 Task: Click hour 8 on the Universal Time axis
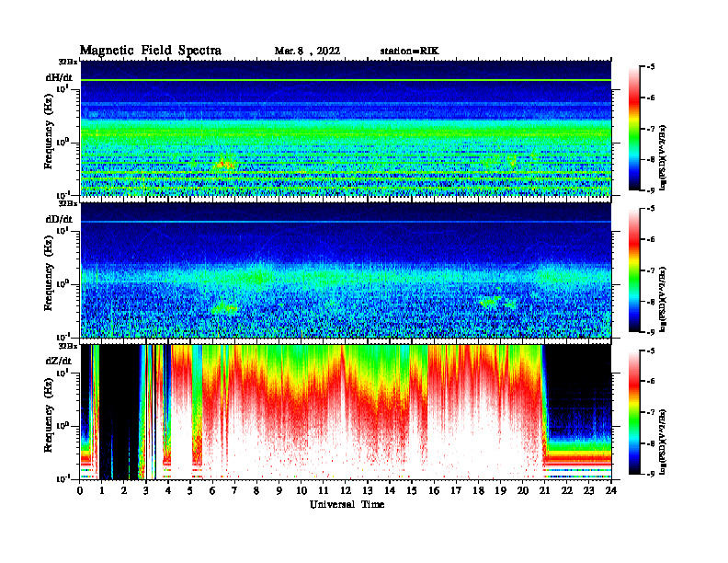256,490
